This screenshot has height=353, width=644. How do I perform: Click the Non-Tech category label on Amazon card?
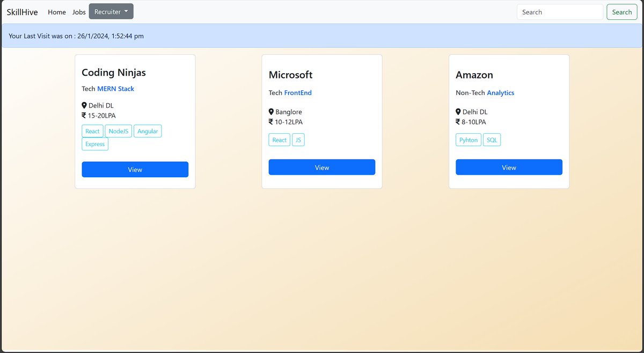click(x=470, y=93)
